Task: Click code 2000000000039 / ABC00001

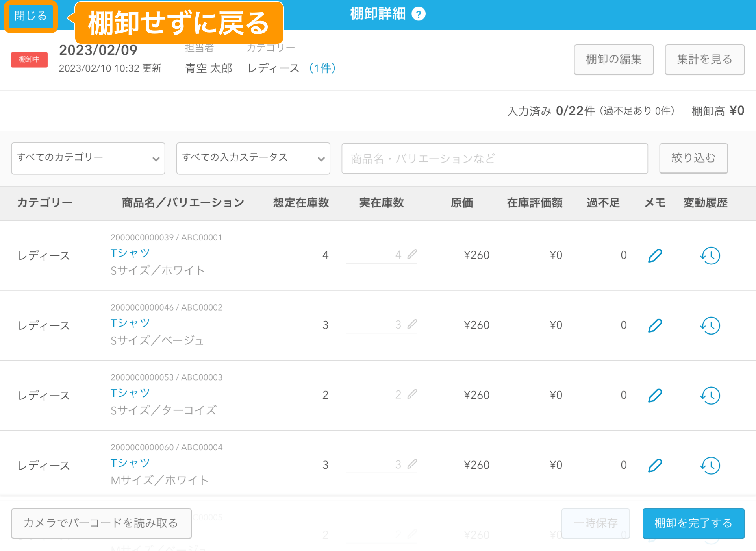Action: click(x=166, y=237)
